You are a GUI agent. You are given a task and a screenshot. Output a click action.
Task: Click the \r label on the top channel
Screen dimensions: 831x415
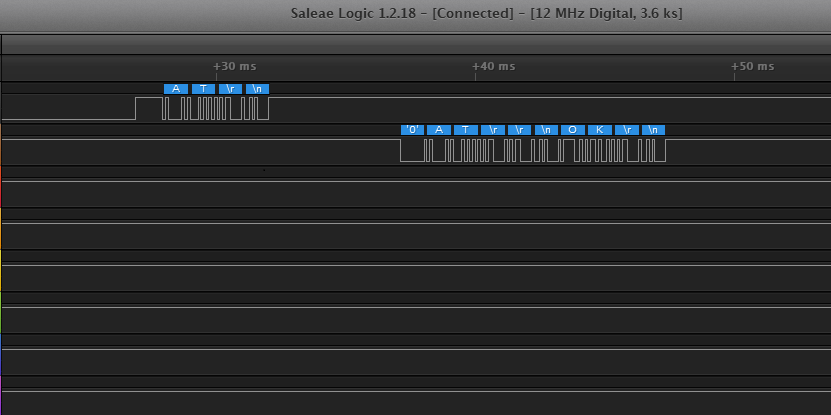231,89
